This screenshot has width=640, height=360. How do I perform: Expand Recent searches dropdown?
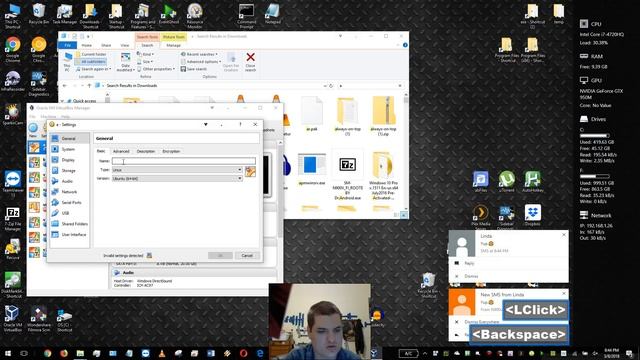tap(200, 54)
